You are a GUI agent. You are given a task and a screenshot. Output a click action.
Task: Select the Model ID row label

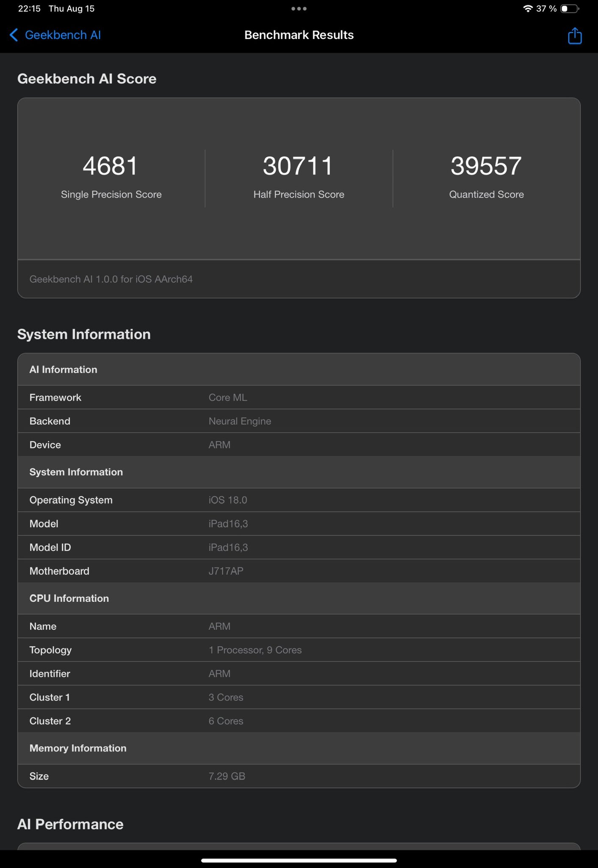click(50, 548)
